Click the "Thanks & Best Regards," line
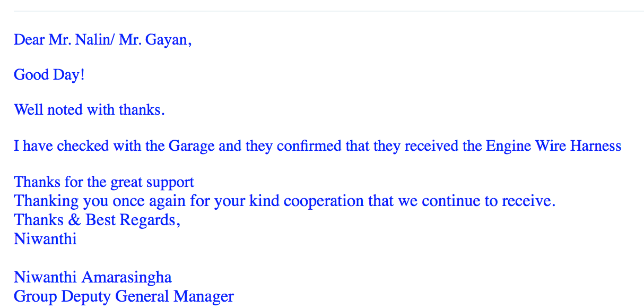This screenshot has width=644, height=308. (97, 220)
